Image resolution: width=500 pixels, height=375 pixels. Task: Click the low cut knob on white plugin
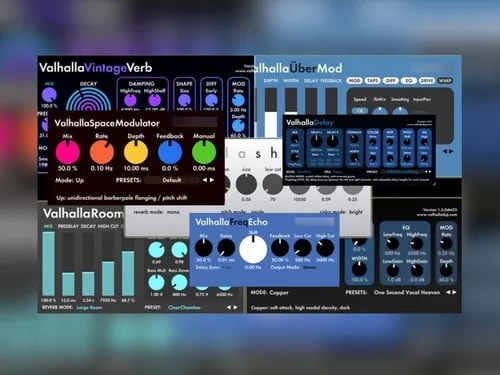[x=273, y=184]
